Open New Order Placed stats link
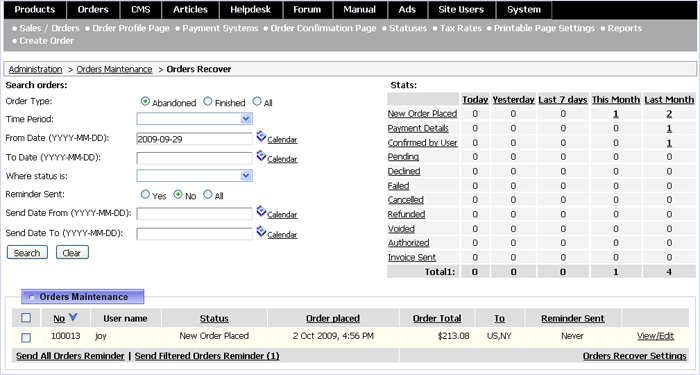 [422, 113]
